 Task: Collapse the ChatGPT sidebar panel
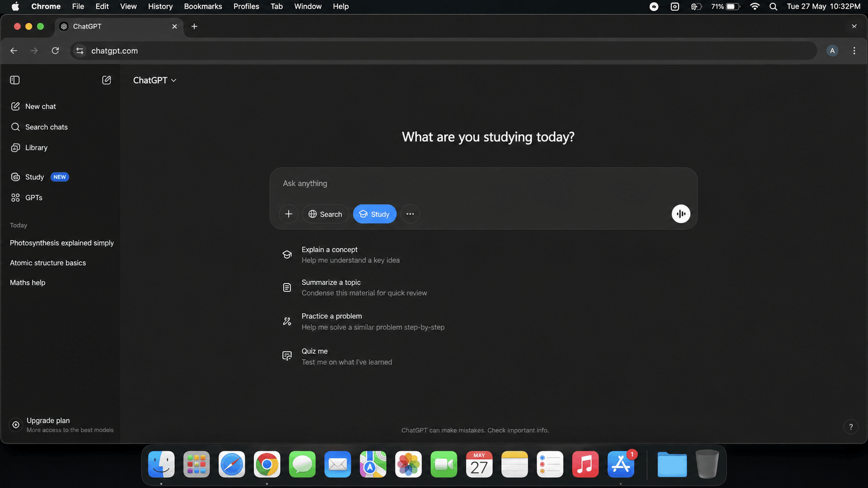(x=15, y=80)
